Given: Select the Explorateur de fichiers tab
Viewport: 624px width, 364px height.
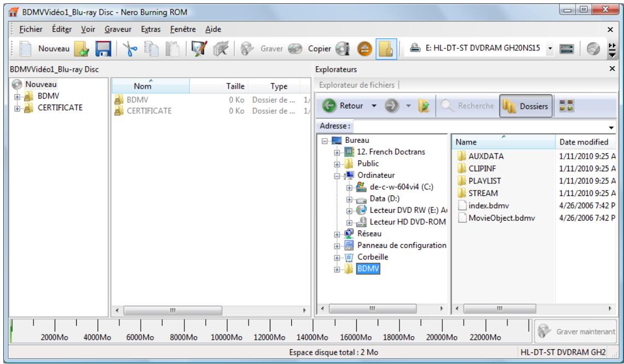Looking at the screenshot, I should click(356, 85).
